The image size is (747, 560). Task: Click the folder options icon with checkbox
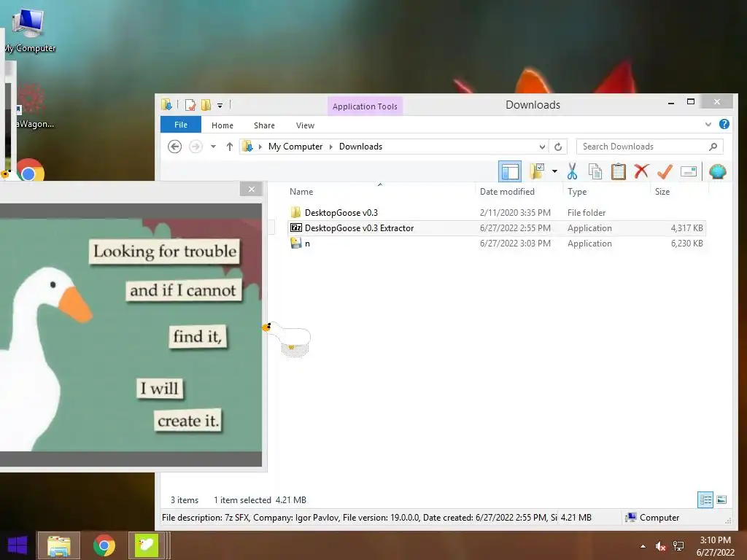(x=537, y=171)
